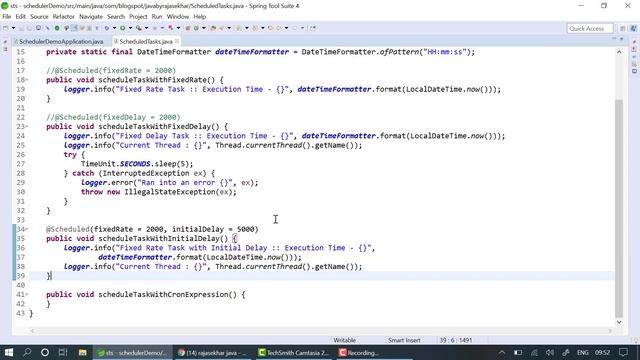Image resolution: width=640 pixels, height=360 pixels.
Task: Open Cortana circle icon on taskbar
Action: [45, 352]
